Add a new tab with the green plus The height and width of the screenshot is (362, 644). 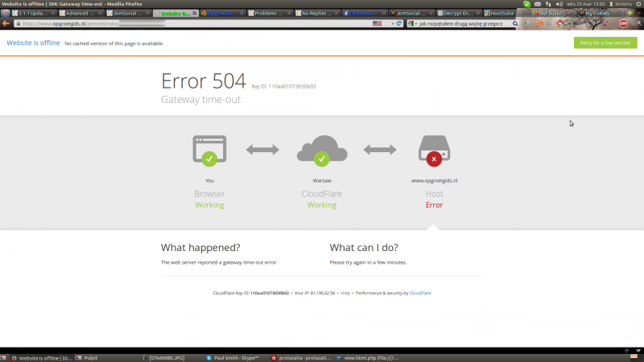point(630,13)
